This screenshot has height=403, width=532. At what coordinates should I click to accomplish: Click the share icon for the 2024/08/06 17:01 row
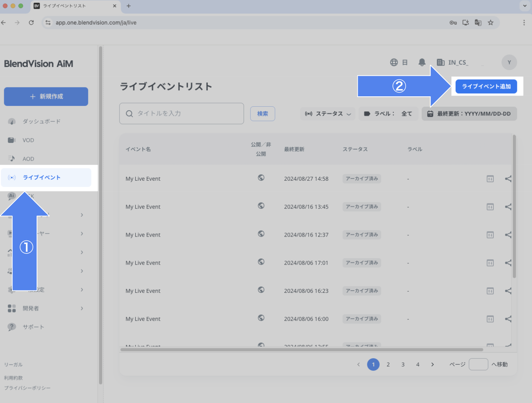pos(508,263)
